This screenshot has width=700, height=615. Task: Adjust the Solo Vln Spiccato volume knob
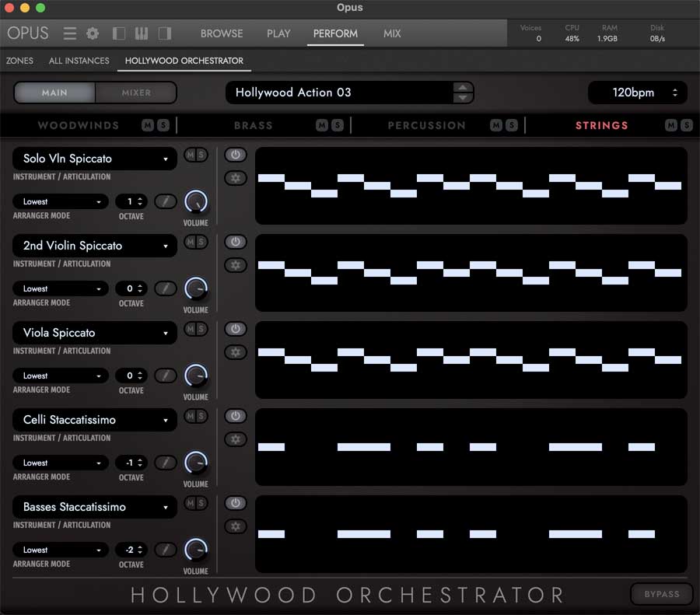pyautogui.click(x=196, y=201)
